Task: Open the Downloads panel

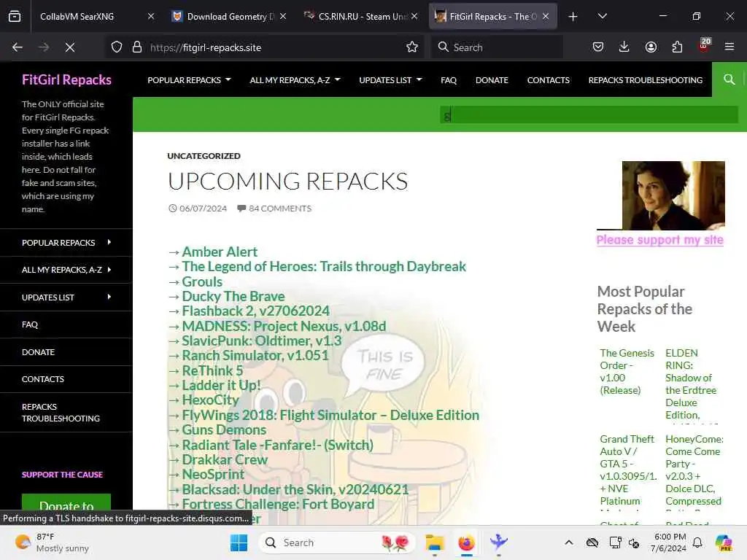Action: (624, 47)
